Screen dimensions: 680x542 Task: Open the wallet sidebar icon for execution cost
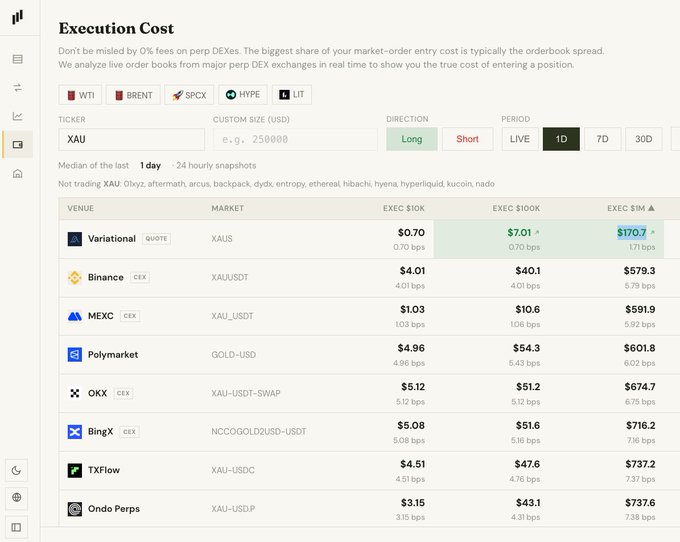click(17, 144)
